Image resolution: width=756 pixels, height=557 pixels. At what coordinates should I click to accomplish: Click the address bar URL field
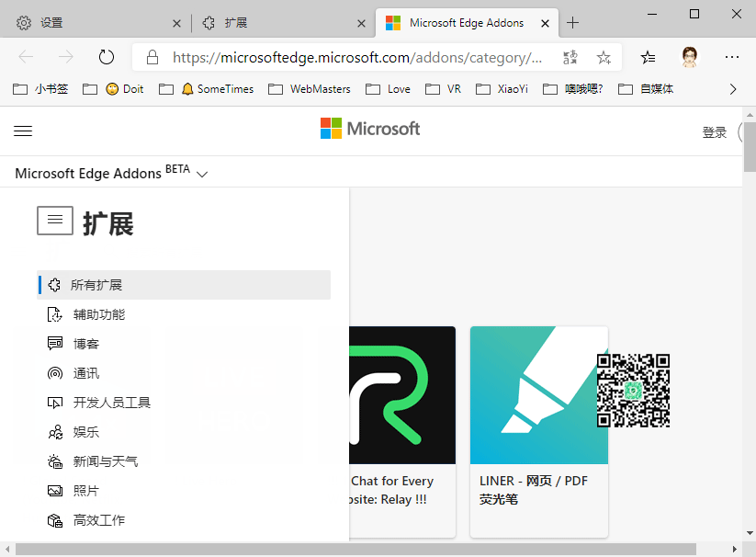(356, 57)
